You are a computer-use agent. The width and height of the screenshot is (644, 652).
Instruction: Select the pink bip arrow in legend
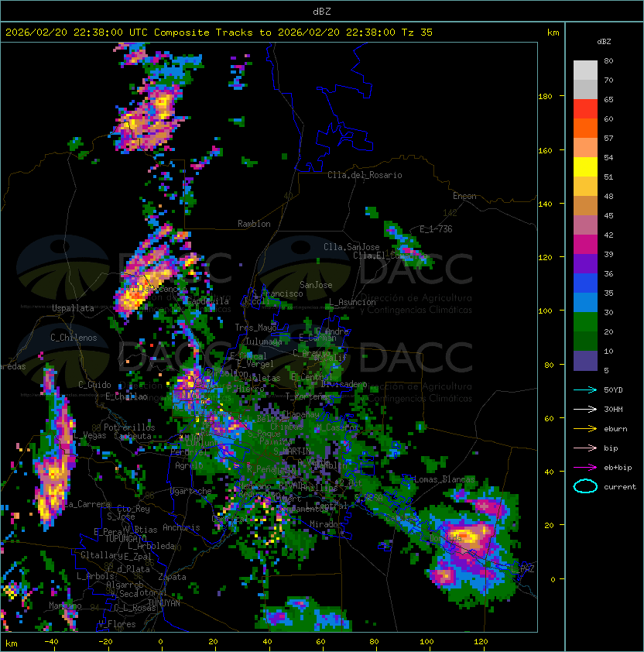585,448
